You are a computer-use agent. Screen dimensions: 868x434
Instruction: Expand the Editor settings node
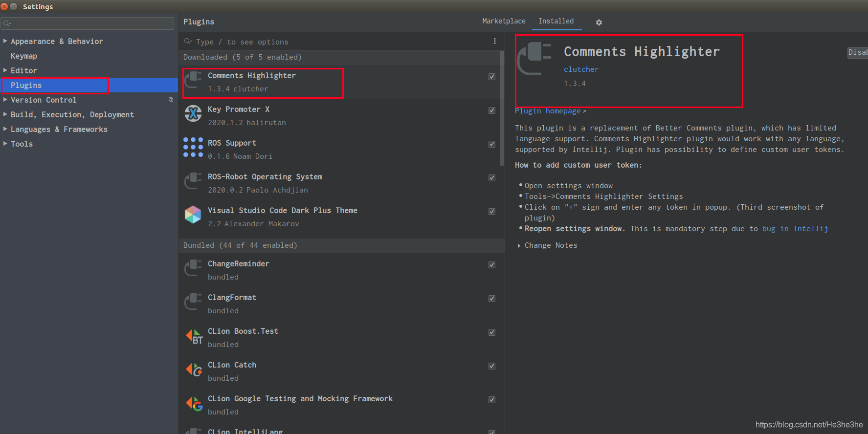5,70
